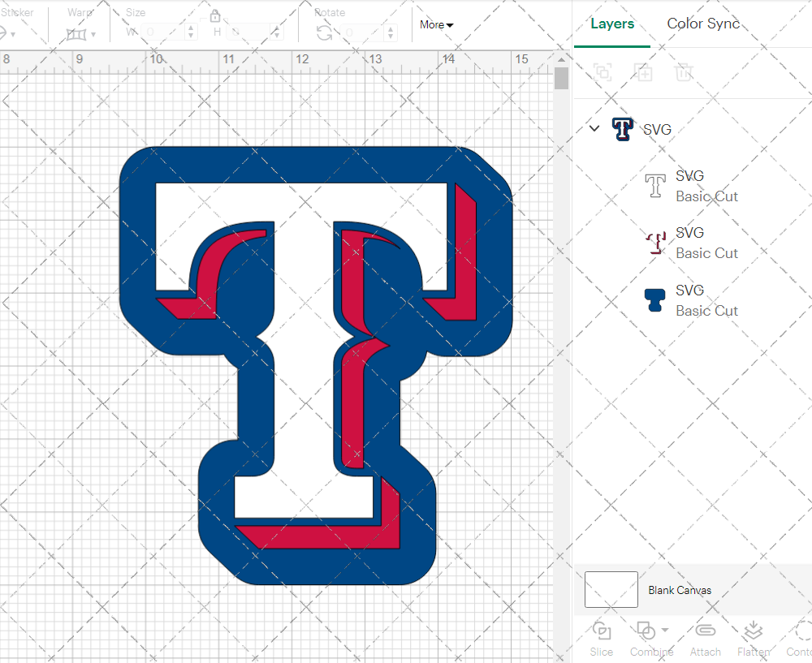Click the Warp tool icon
The image size is (812, 663).
point(76,34)
